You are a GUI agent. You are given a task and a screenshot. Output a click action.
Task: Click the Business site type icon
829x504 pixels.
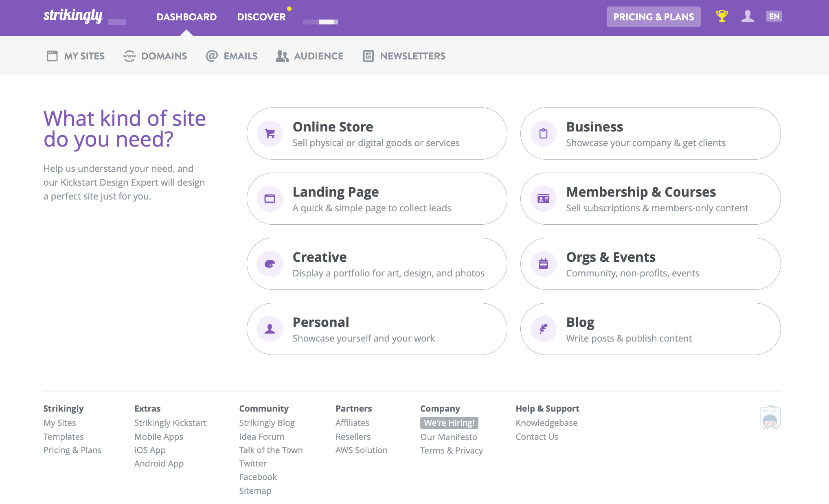[x=543, y=132]
